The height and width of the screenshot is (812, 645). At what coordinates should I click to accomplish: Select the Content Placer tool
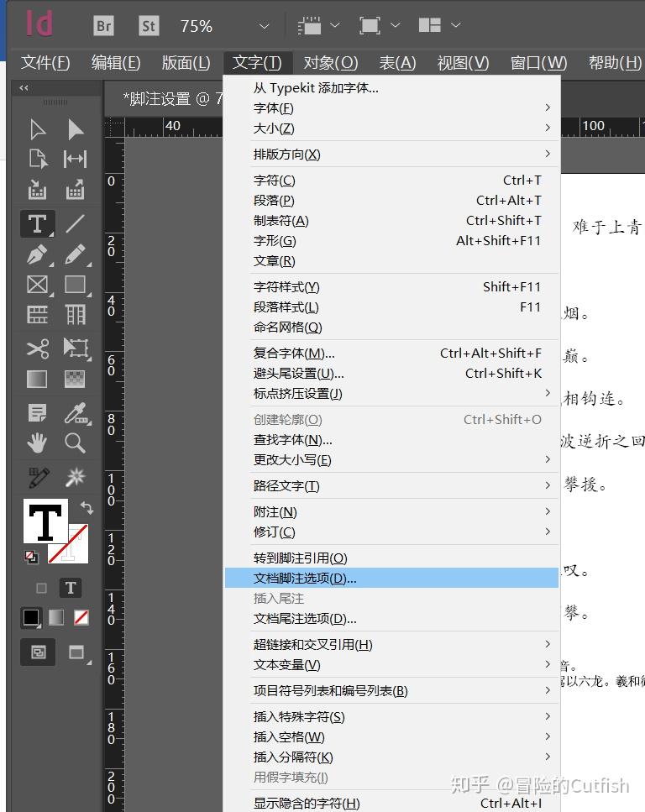[75, 190]
